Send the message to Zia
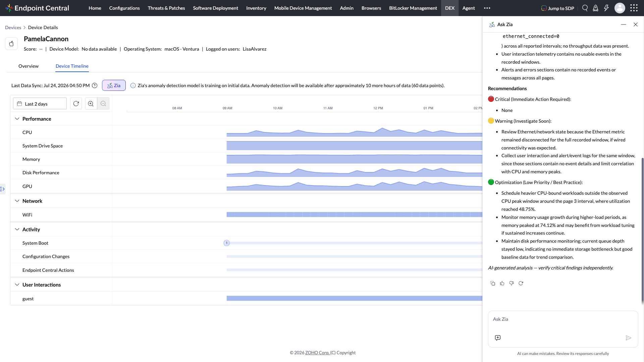Screen dimensions: 644x362 629,338
